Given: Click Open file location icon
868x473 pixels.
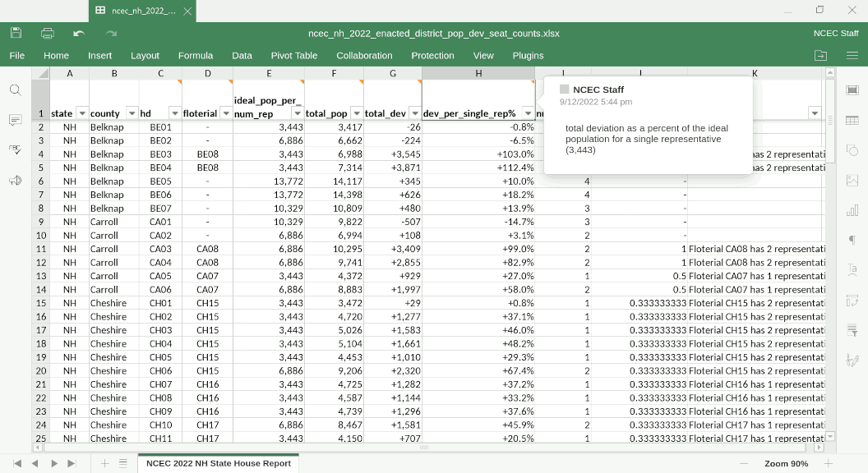Looking at the screenshot, I should tap(820, 55).
